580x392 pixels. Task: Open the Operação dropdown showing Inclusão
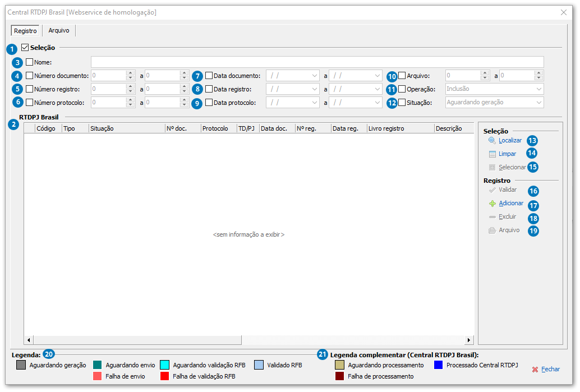[495, 89]
